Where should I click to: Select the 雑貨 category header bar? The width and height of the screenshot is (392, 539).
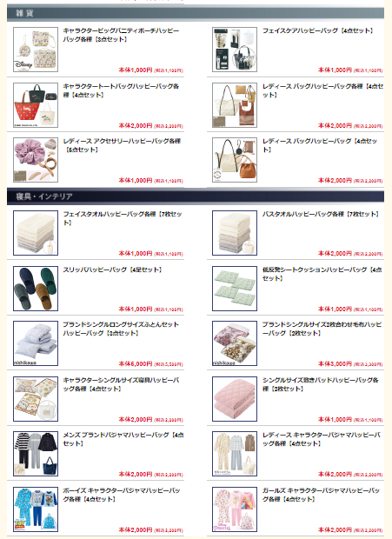coord(196,13)
